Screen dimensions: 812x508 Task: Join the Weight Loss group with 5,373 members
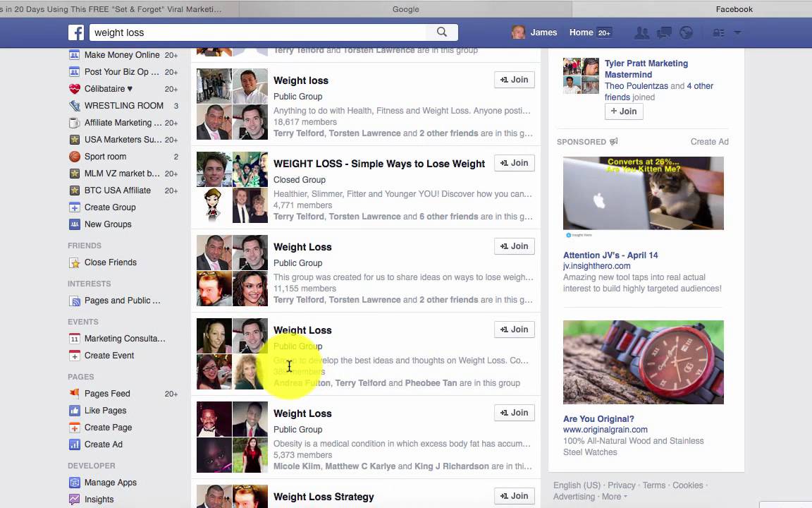pyautogui.click(x=515, y=413)
